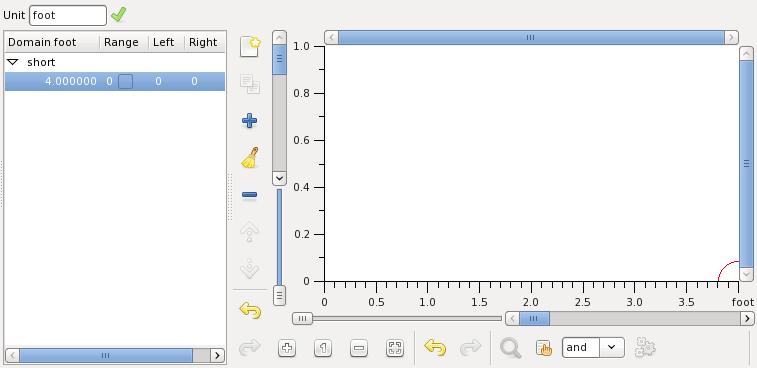757x368 pixels.
Task: Click the down arrow of the plot's right scrollbar
Action: point(746,274)
